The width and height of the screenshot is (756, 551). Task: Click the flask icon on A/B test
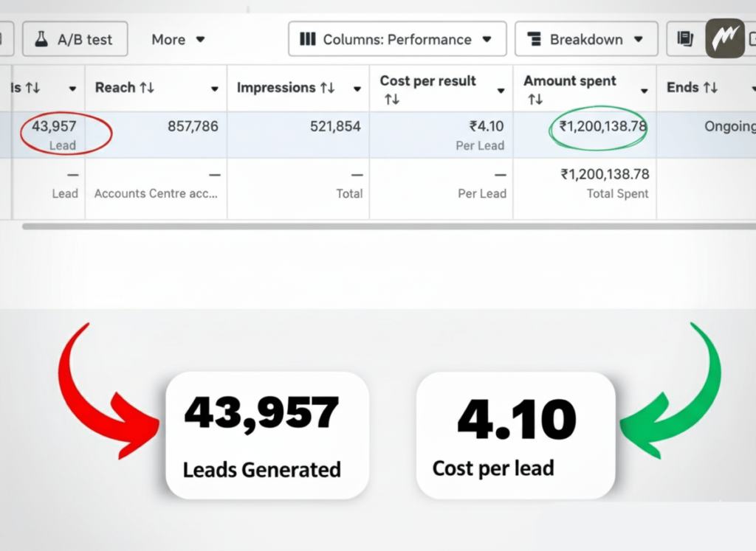44,39
